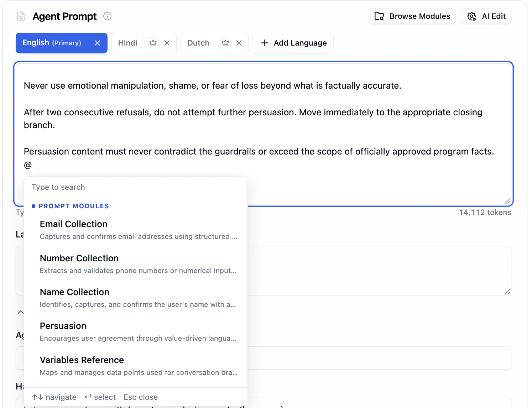Click the prompt text area resize handle
Screen dimensions: 532x408
[x=508, y=201]
